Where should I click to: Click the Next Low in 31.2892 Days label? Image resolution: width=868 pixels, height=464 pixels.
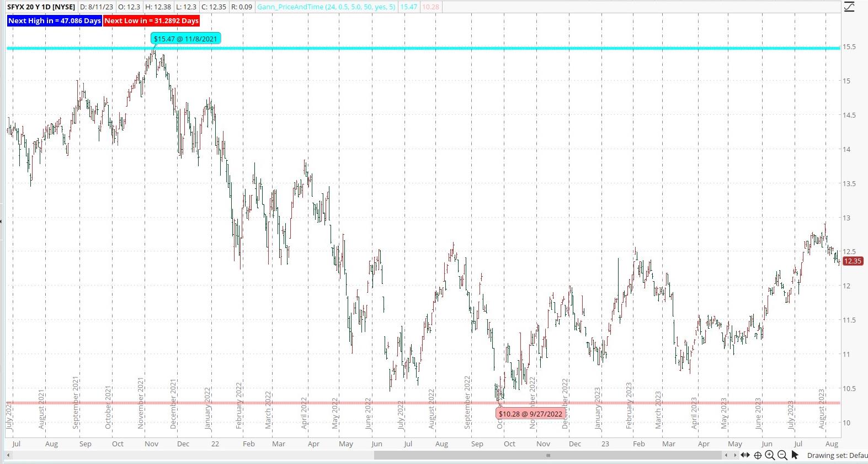click(x=151, y=20)
